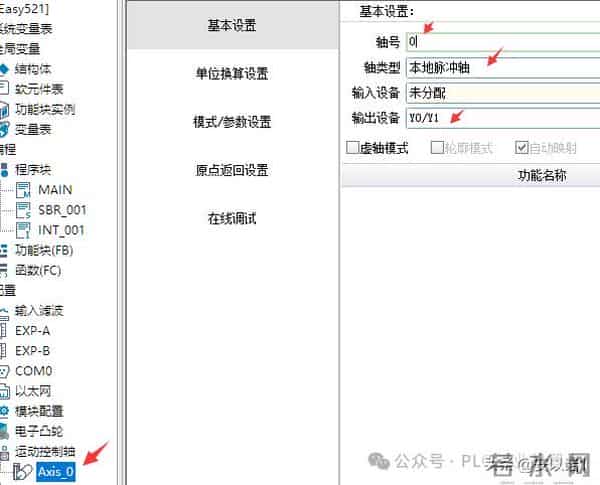The width and height of the screenshot is (600, 485).
Task: Select the Easy521 project root
Action: pos(24,9)
